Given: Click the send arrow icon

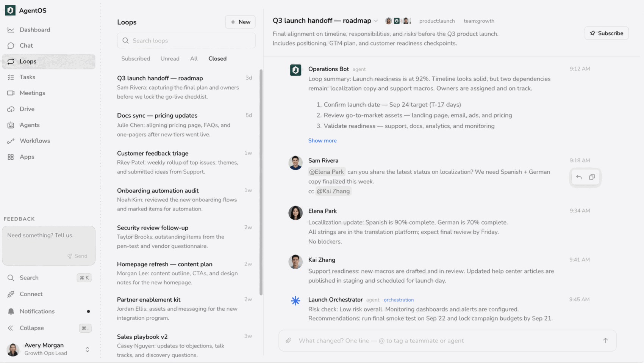Looking at the screenshot, I should point(605,341).
